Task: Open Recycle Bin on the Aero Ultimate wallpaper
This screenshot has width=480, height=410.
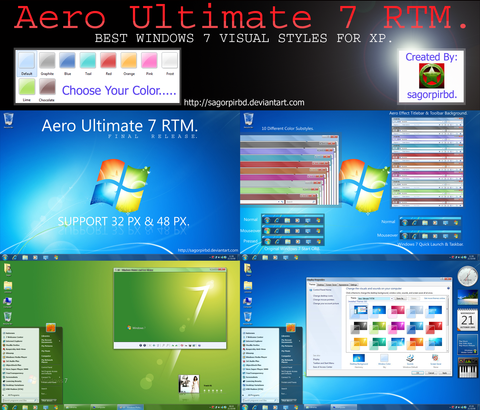Action: [8, 120]
